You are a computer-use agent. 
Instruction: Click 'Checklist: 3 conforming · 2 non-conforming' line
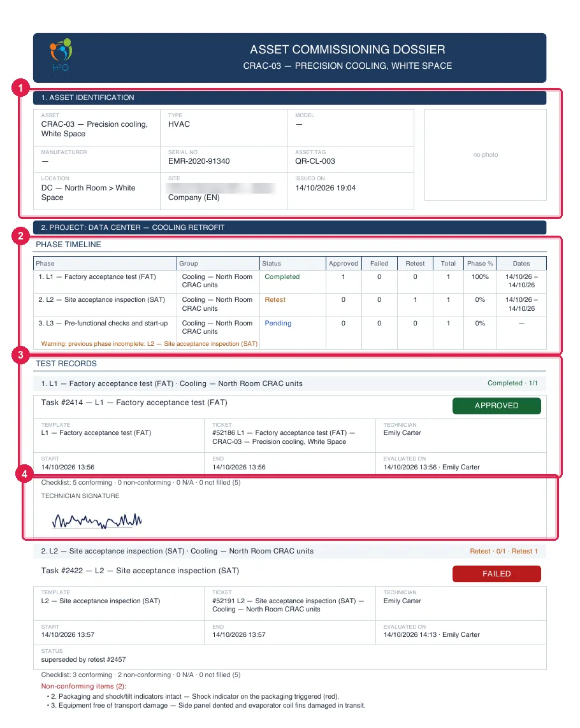[141, 675]
